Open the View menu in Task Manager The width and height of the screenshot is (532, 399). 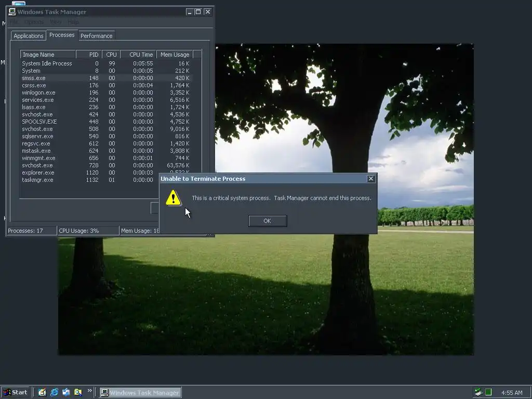[56, 22]
